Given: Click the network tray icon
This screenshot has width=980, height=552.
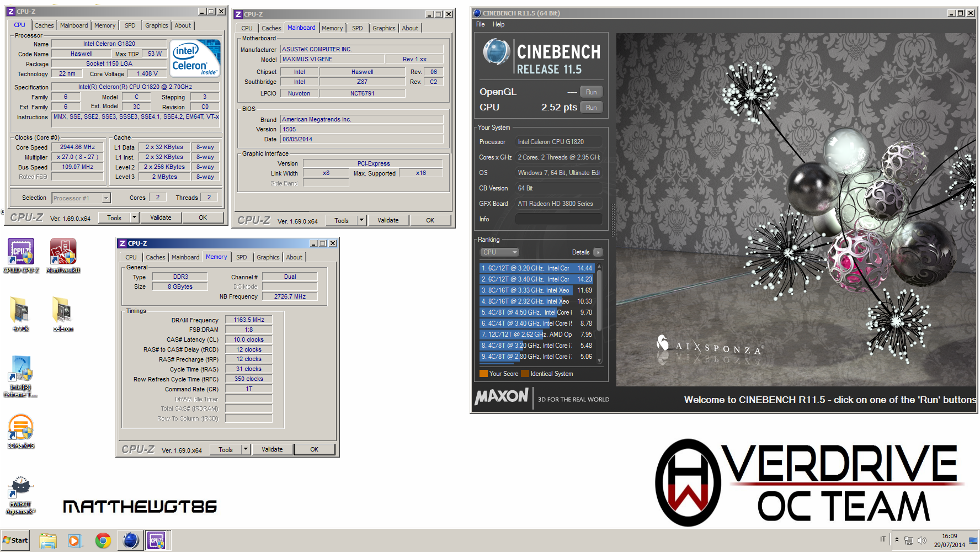Looking at the screenshot, I should (x=909, y=540).
